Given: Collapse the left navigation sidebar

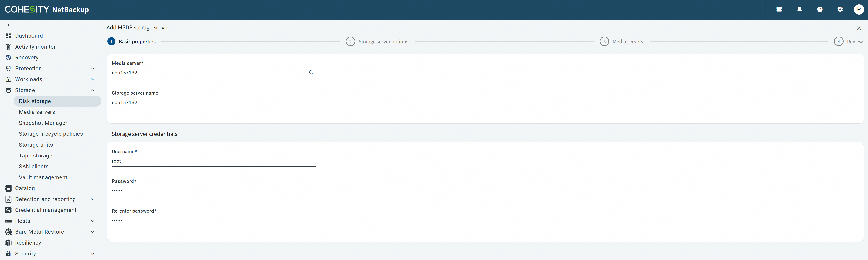Looking at the screenshot, I should [x=8, y=25].
